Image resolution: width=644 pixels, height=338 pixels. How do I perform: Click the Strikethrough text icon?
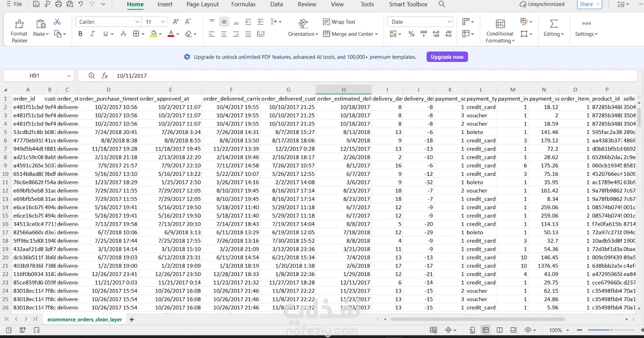point(124,34)
